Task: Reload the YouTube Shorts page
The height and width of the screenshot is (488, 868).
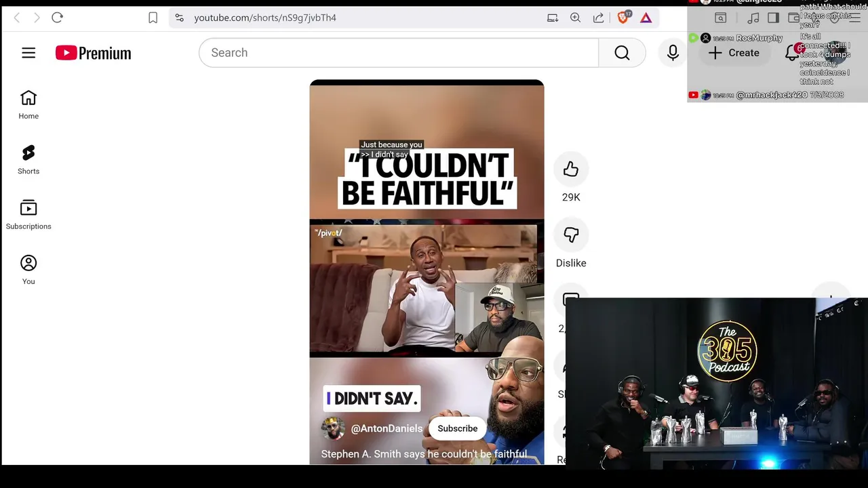Action: (57, 18)
